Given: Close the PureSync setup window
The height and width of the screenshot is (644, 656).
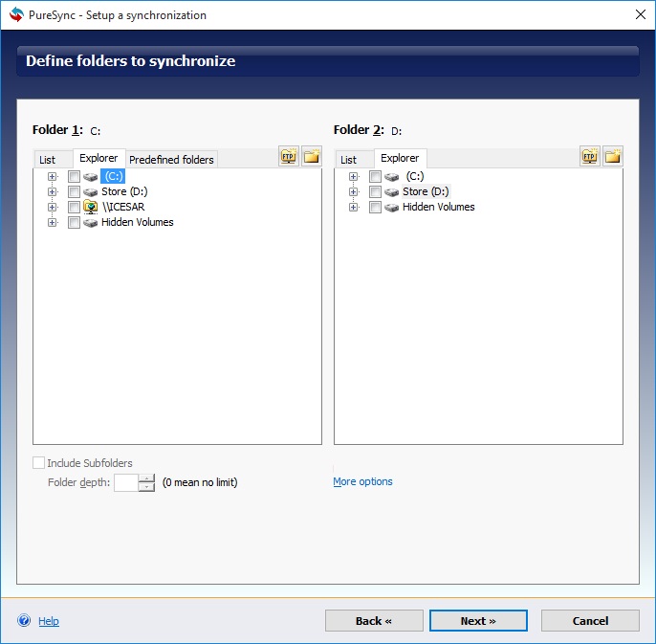Looking at the screenshot, I should pos(640,14).
